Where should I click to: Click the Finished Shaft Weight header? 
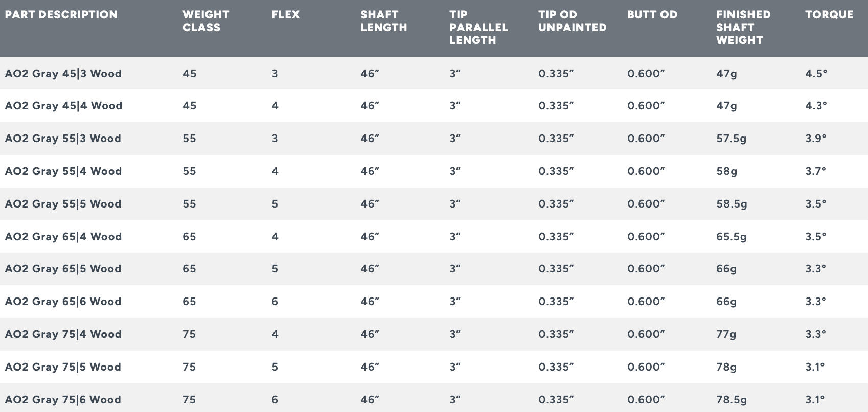[743, 27]
